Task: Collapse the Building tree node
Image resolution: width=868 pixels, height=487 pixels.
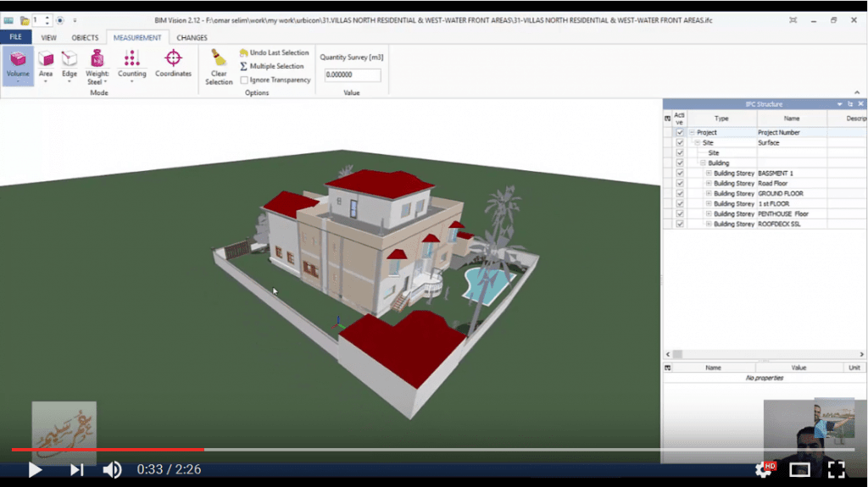Action: [703, 163]
